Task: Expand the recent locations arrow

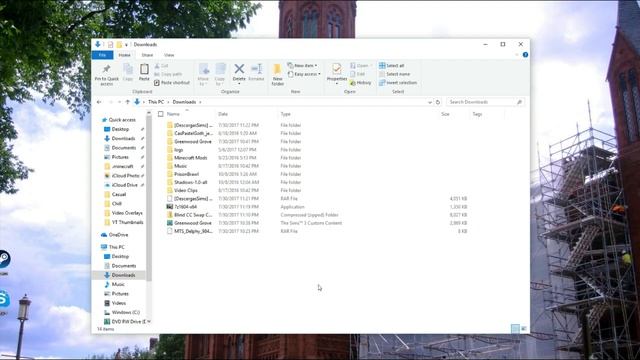Action: (x=119, y=102)
